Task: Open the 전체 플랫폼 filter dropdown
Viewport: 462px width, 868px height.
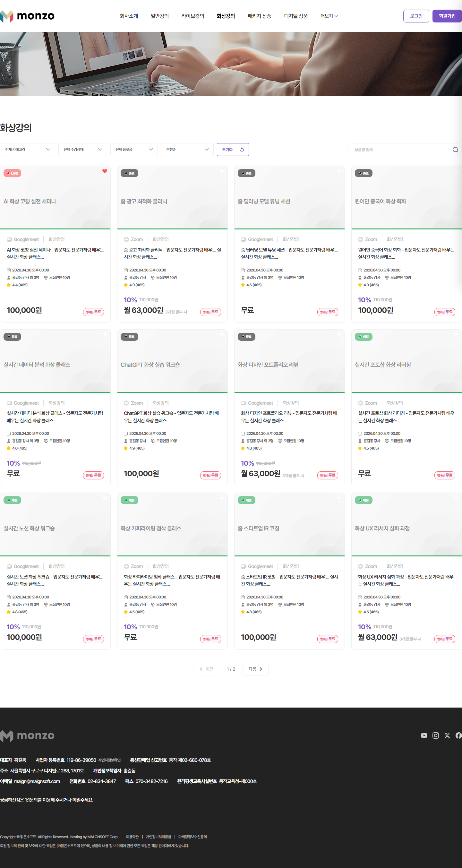Action: [x=134, y=150]
